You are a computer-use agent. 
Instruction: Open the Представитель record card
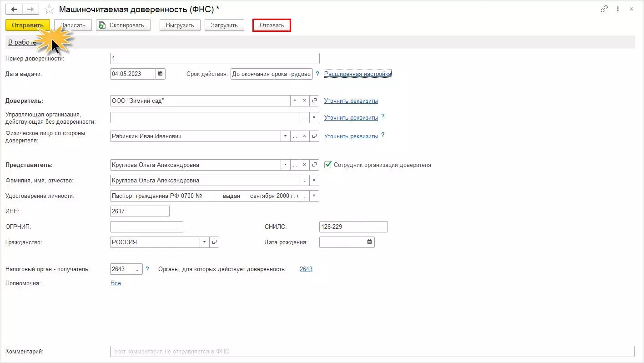tap(314, 165)
